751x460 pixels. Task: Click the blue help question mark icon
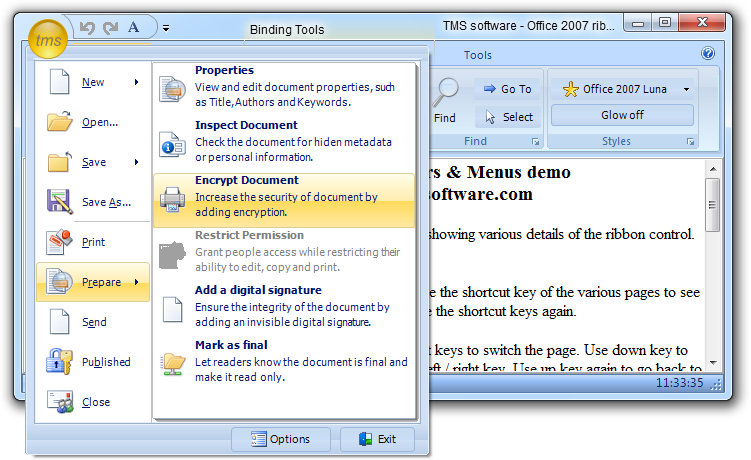708,53
